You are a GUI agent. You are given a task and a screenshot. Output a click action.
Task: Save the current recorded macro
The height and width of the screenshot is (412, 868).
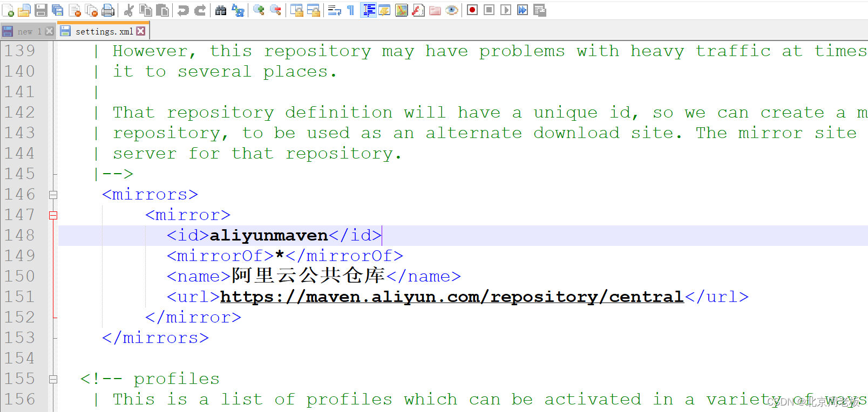pyautogui.click(x=539, y=10)
